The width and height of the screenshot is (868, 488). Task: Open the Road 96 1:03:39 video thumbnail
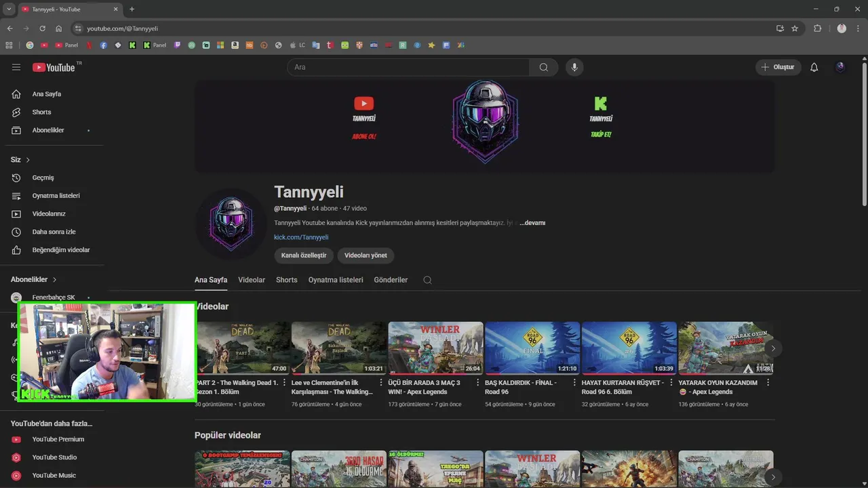[629, 348]
